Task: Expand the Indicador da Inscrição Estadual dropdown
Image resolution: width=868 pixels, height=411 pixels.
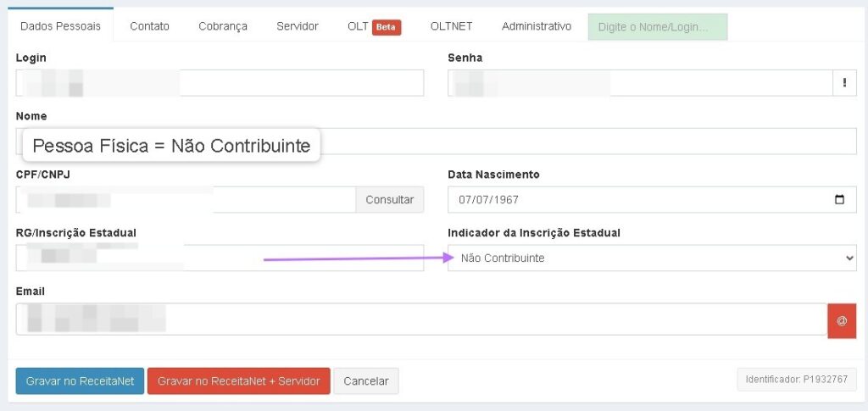Action: (651, 258)
